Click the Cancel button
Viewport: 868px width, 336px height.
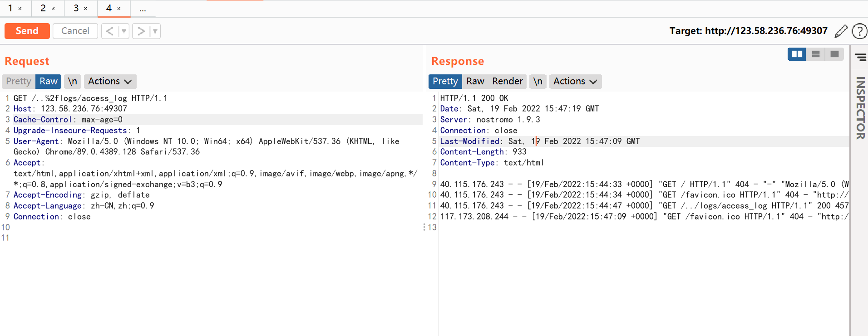coord(75,31)
